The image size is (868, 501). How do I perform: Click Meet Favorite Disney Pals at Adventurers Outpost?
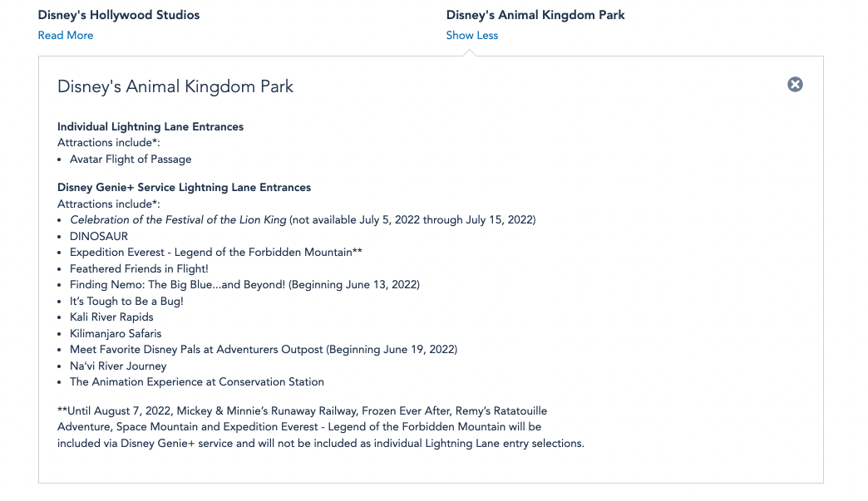click(263, 350)
